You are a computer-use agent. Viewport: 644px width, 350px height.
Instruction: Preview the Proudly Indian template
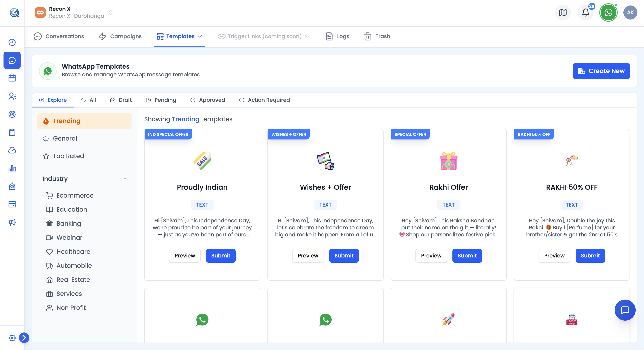[x=185, y=255]
